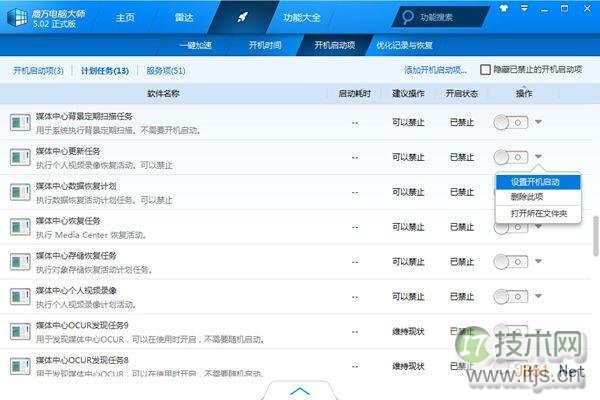Open the 优化记录与恢复 sub-tab
The width and height of the screenshot is (600, 400).
tap(404, 45)
